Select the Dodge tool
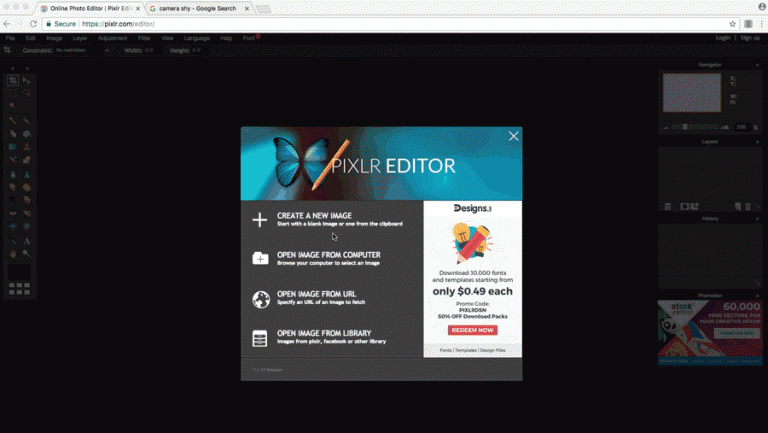This screenshot has height=433, width=768. 13,200
